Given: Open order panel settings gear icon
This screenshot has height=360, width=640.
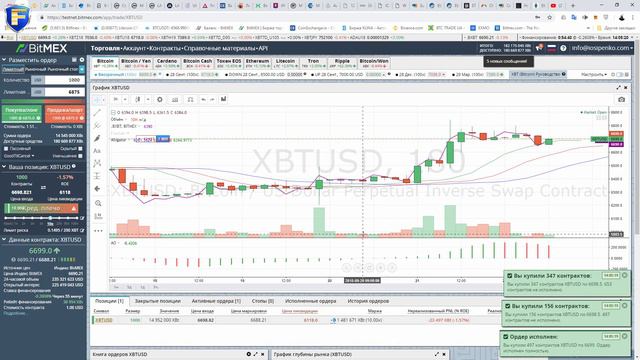Looking at the screenshot, I should pos(82,60).
